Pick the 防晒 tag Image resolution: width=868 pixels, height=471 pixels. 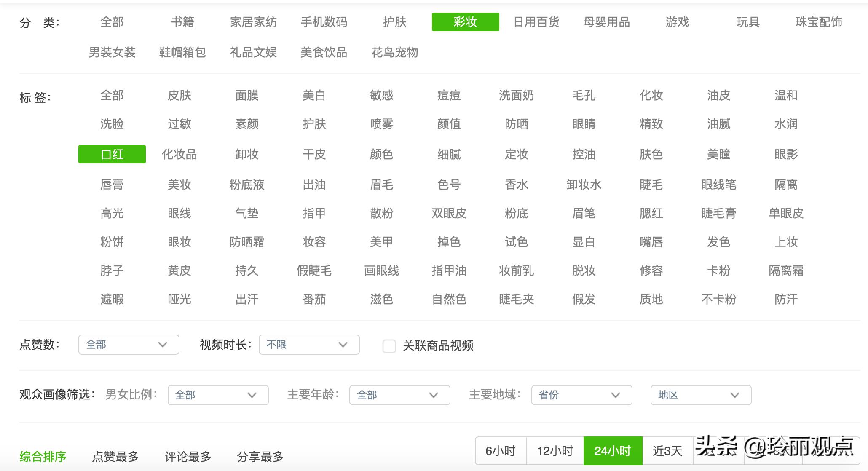(517, 124)
